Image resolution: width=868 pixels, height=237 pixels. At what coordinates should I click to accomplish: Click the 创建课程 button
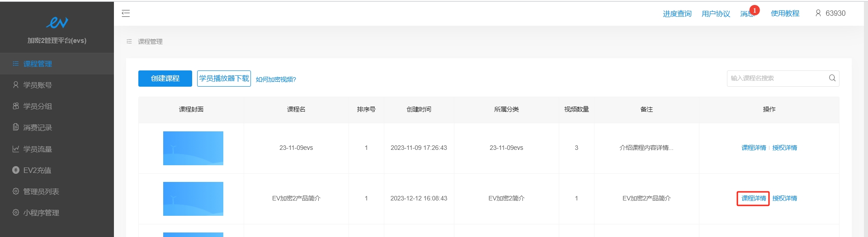pyautogui.click(x=165, y=79)
